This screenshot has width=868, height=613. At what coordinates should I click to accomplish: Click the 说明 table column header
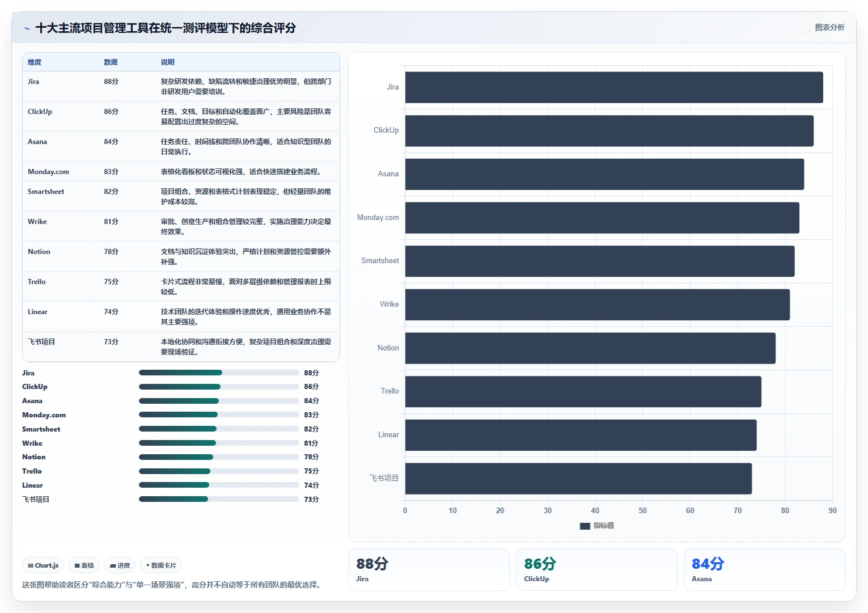[x=167, y=62]
